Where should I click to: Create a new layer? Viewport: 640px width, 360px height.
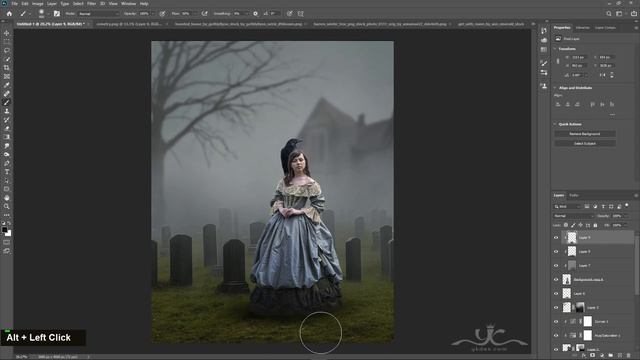coord(620,356)
